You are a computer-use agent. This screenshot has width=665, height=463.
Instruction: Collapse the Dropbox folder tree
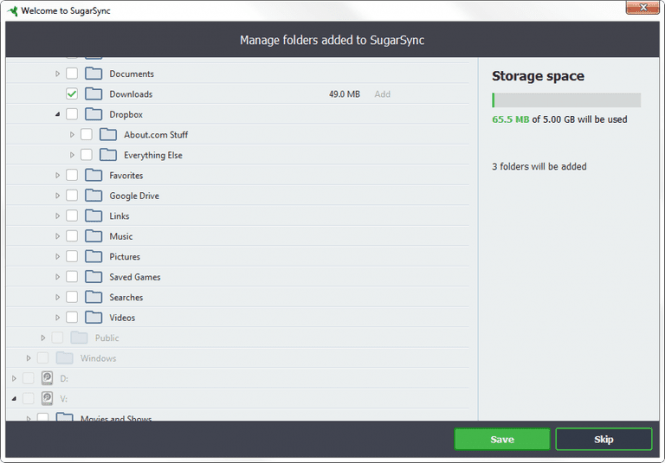pos(58,114)
